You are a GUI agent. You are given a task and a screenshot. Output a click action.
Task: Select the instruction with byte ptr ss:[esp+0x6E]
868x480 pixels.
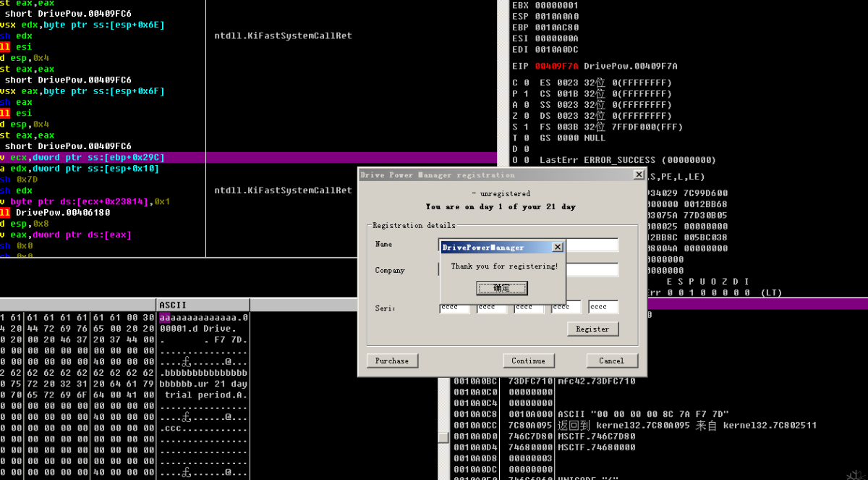(x=82, y=25)
